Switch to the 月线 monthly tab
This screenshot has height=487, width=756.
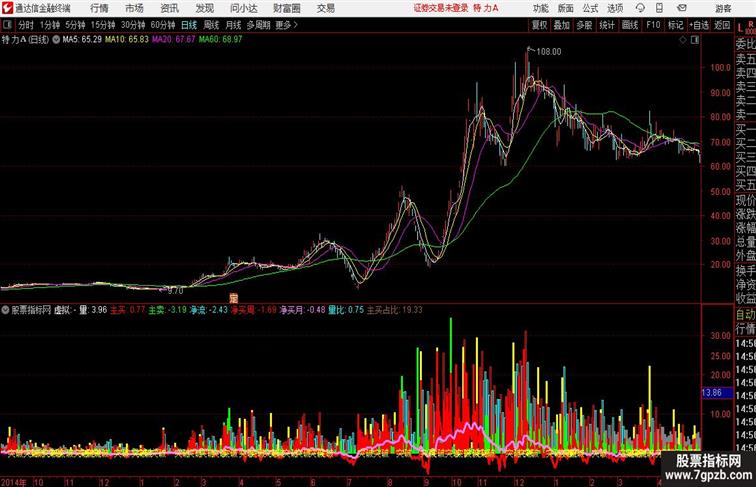233,25
